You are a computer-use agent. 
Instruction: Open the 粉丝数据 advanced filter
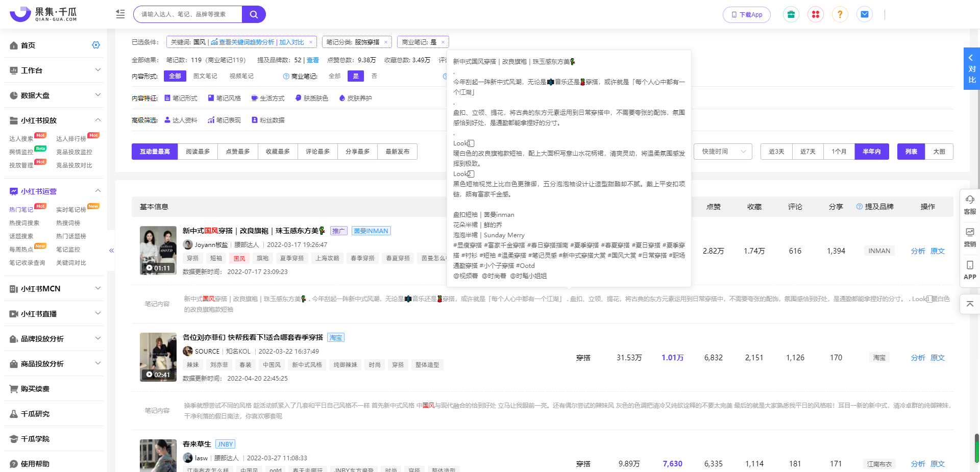point(268,120)
